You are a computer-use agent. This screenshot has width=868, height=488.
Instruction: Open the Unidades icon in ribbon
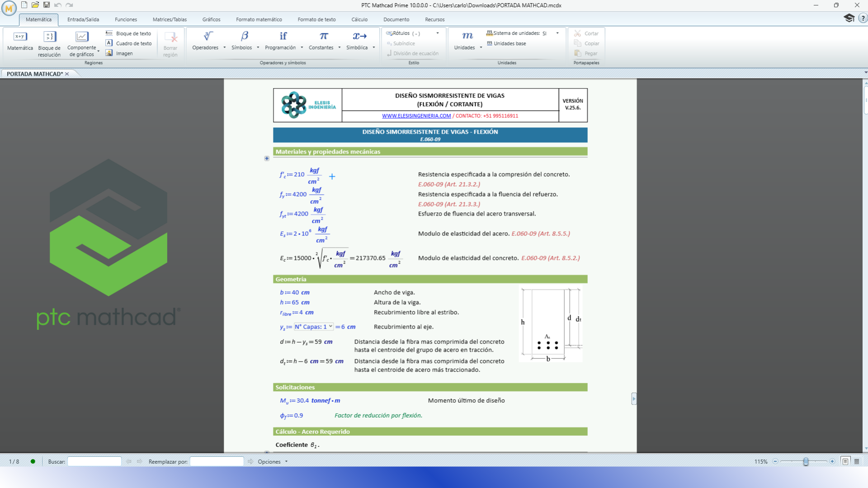(467, 36)
